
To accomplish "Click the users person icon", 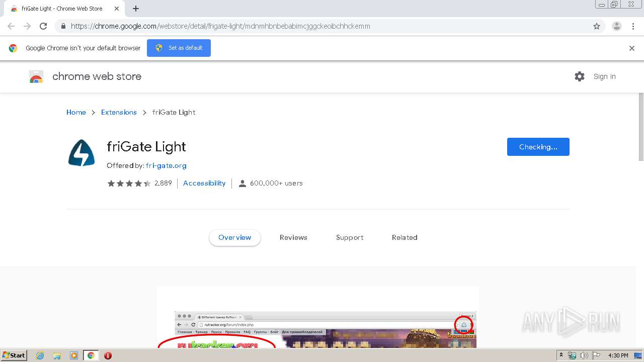I will coord(242,184).
